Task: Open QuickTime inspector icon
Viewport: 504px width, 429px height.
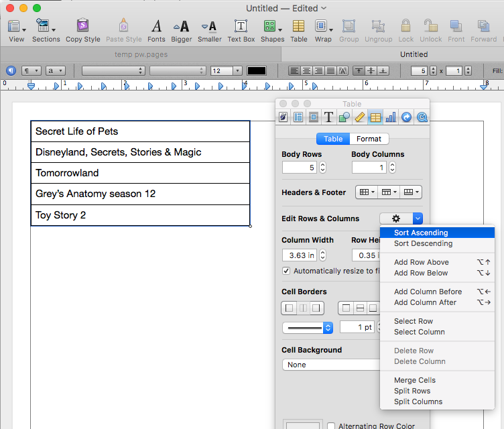Action: (422, 117)
